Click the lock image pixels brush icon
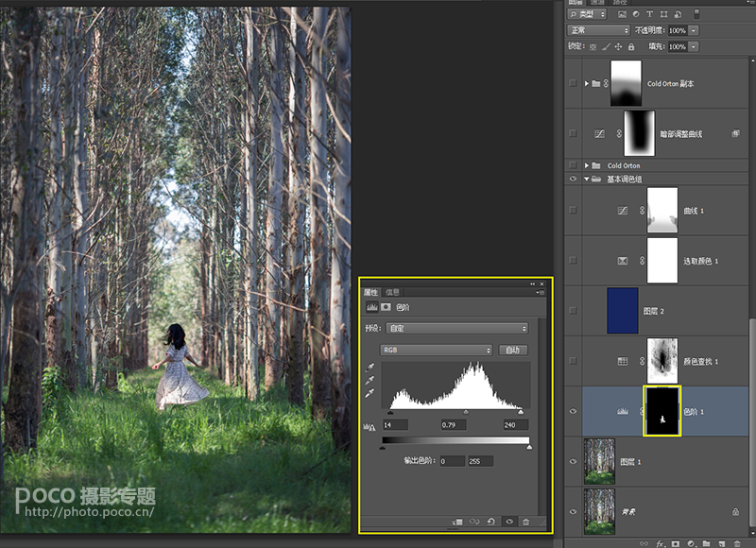756x548 pixels. click(x=606, y=46)
